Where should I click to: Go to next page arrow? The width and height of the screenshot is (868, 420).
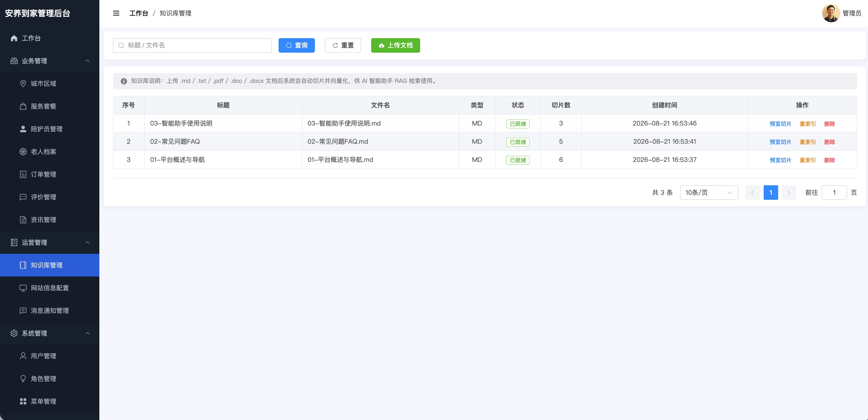(x=789, y=193)
